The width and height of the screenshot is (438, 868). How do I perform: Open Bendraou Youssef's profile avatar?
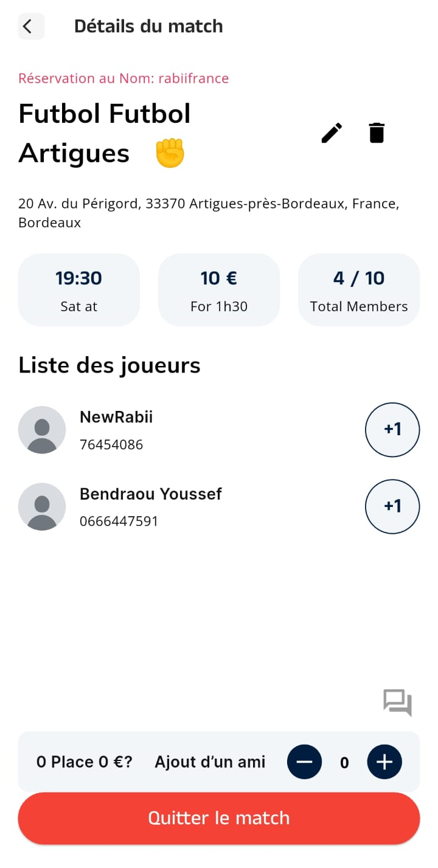pos(42,506)
